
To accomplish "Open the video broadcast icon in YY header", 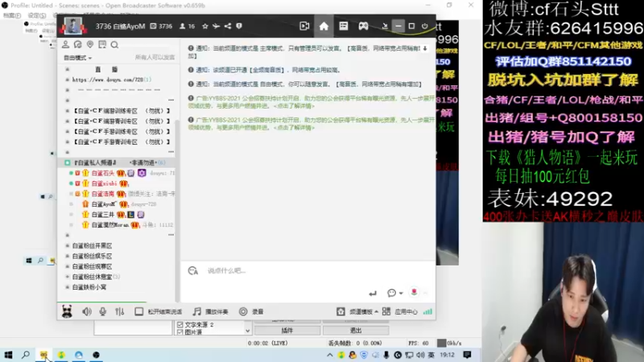I will pos(304,27).
